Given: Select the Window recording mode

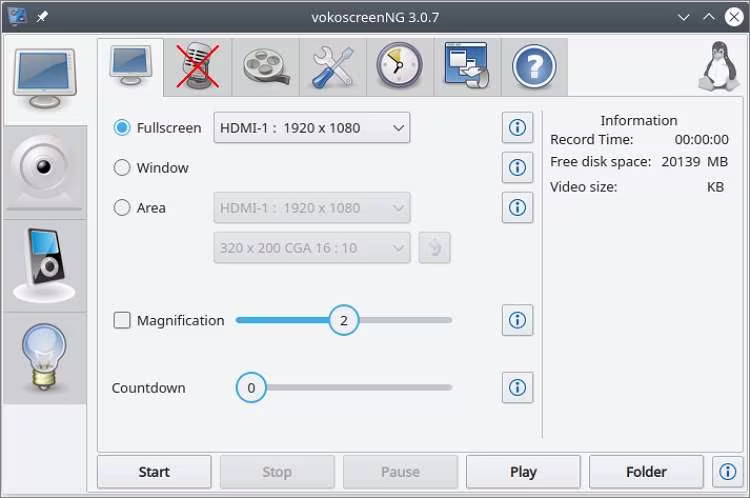Looking at the screenshot, I should [151, 168].
